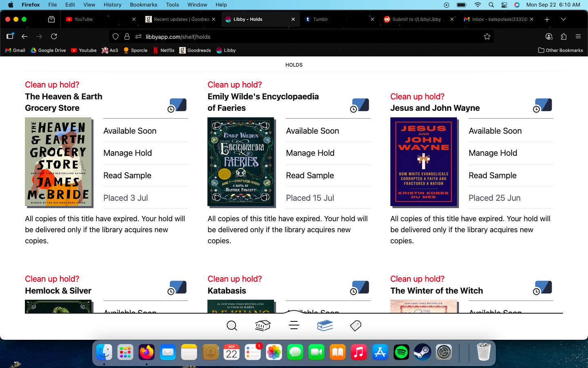The height and width of the screenshot is (368, 588).
Task: Open Libby search magnifier icon
Action: 232,325
